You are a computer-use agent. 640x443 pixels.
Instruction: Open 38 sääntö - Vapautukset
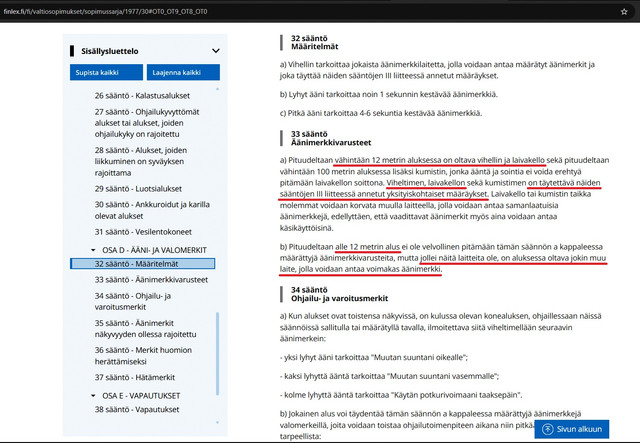coord(137,409)
